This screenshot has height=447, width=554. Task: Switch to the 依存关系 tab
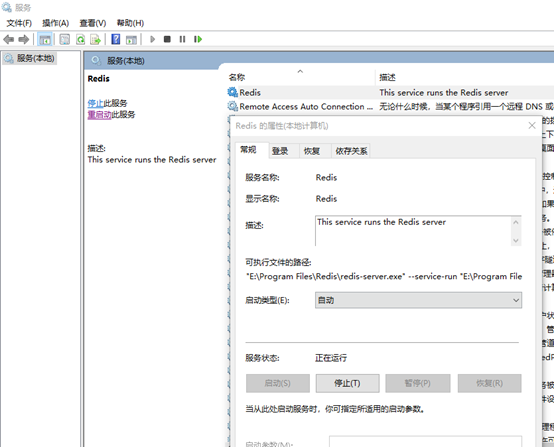[351, 151]
